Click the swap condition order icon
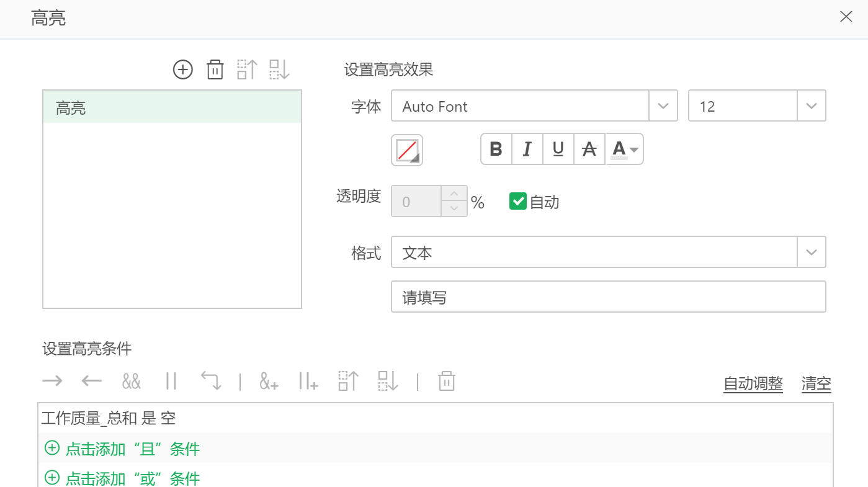The width and height of the screenshot is (868, 487). (211, 381)
